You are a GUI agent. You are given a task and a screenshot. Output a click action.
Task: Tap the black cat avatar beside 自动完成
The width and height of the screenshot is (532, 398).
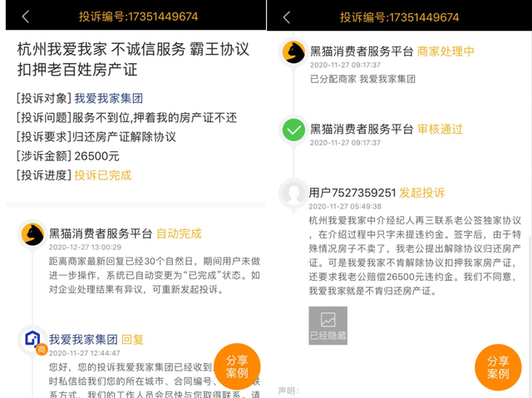coord(32,235)
